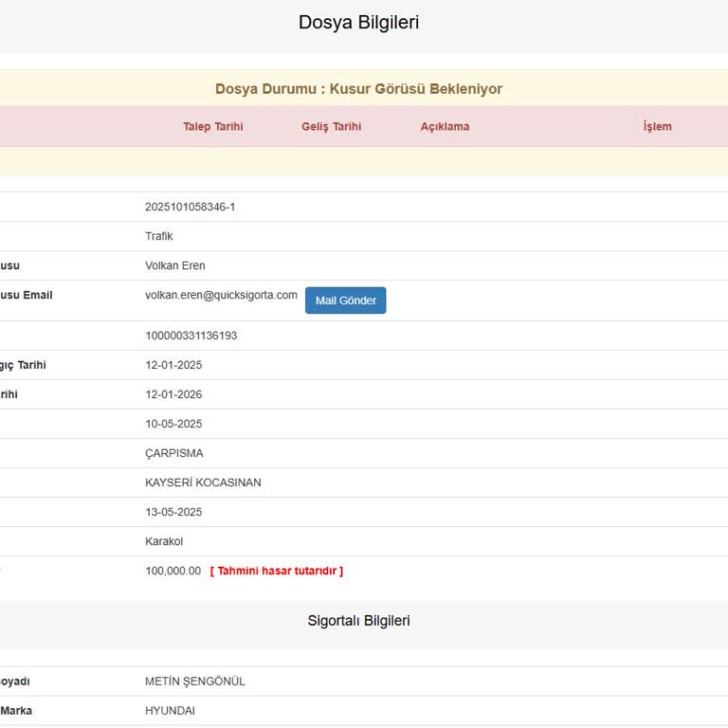
Task: Click the Sigortalı Bilgileri section header
Action: pos(358,621)
